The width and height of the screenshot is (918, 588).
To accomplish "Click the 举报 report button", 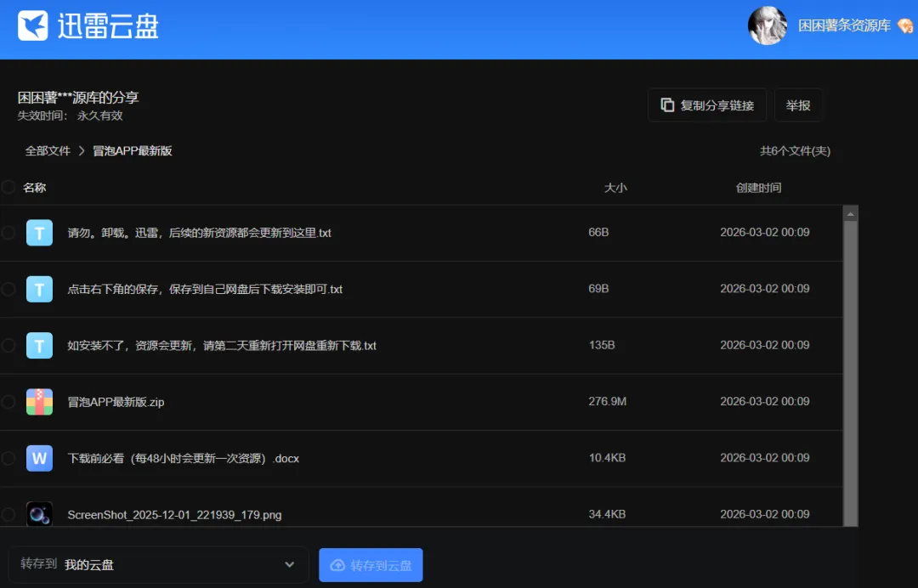I will [798, 105].
